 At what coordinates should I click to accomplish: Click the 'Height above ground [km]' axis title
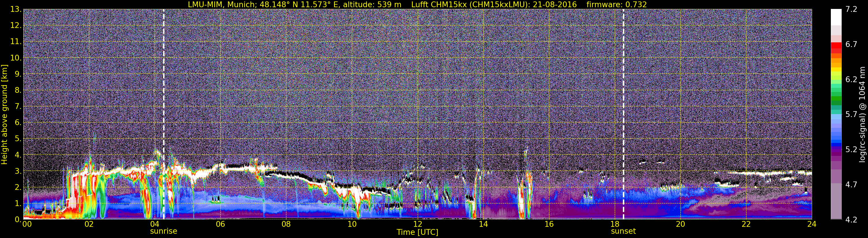(x=4, y=115)
